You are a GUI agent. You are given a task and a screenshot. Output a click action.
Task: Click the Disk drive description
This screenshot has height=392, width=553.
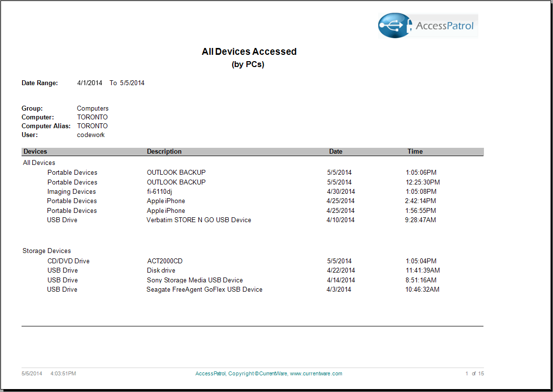click(161, 270)
